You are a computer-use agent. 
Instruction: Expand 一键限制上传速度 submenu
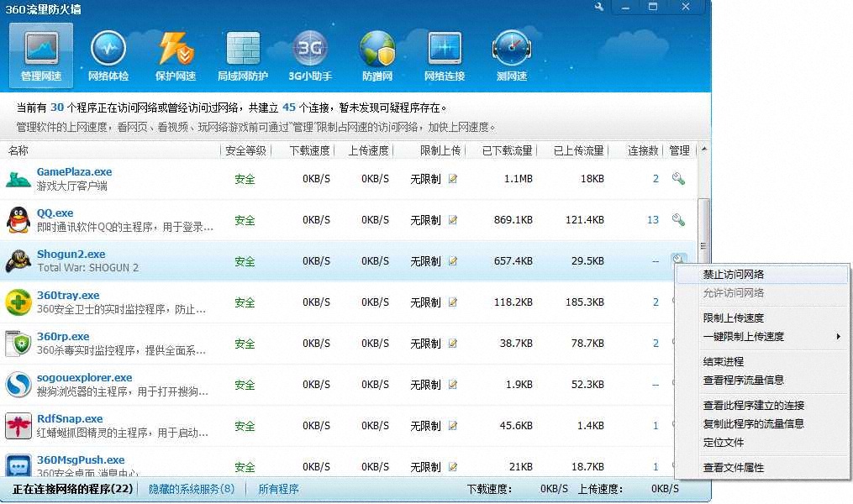(761, 337)
